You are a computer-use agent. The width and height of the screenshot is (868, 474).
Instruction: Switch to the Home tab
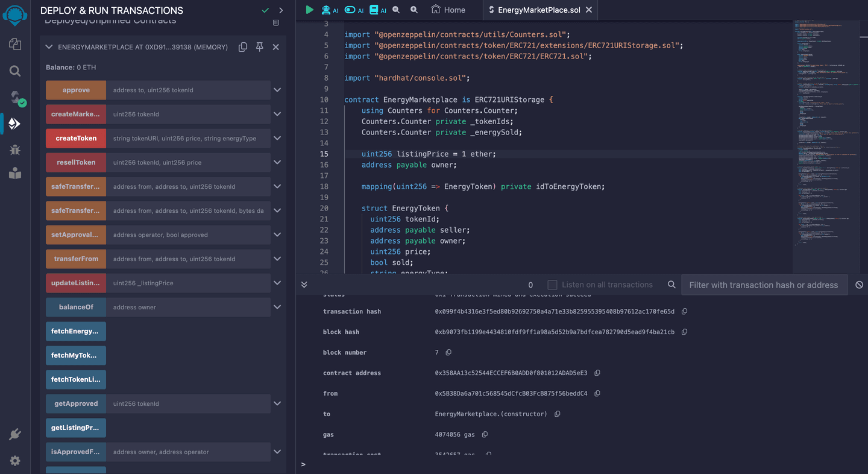pyautogui.click(x=448, y=10)
